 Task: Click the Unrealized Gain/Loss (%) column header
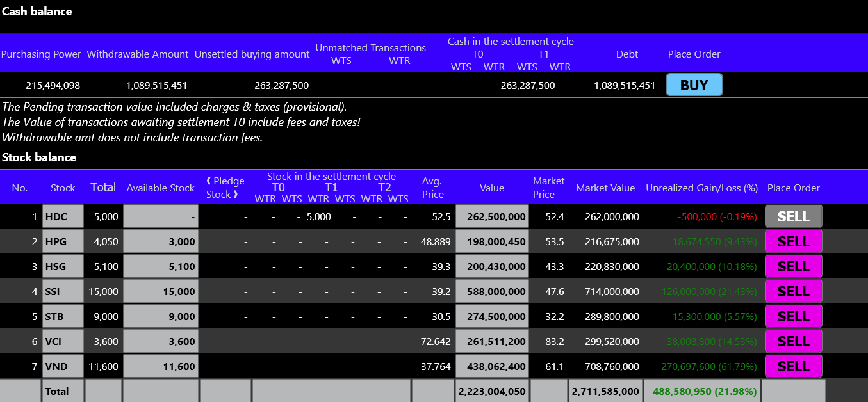[x=701, y=188]
